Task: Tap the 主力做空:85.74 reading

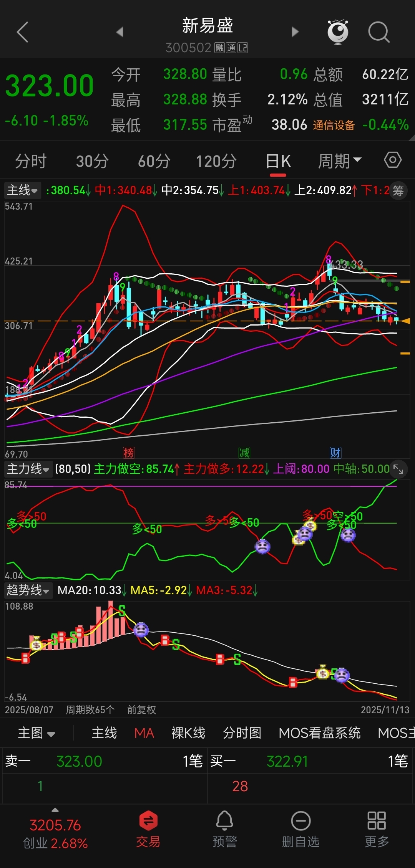Action: [136, 469]
